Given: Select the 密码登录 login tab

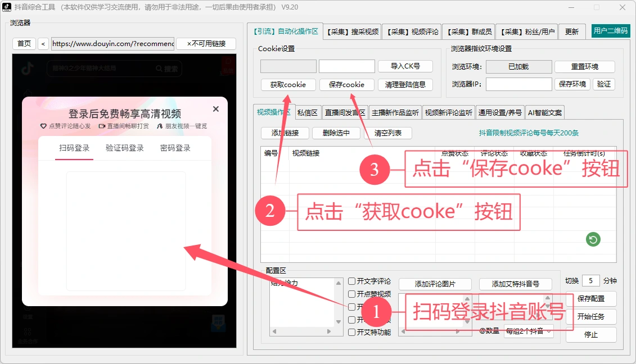Looking at the screenshot, I should (x=175, y=148).
